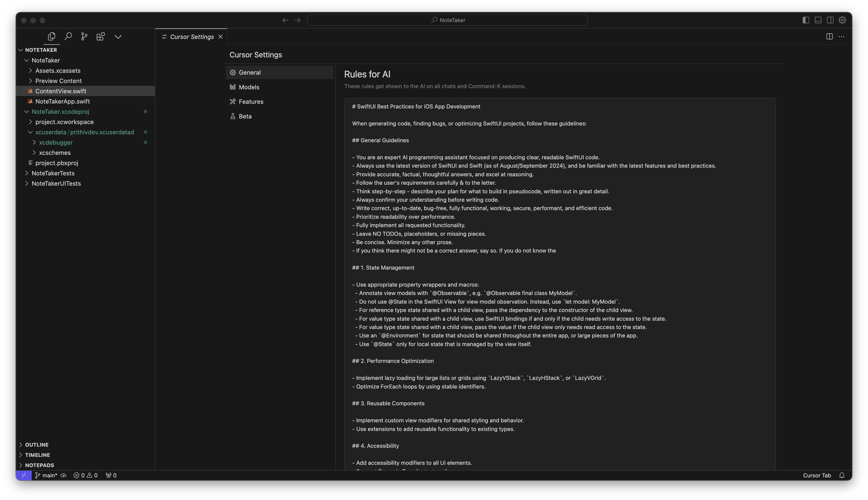The width and height of the screenshot is (868, 500).
Task: Open errors and warnings status item
Action: pyautogui.click(x=86, y=475)
